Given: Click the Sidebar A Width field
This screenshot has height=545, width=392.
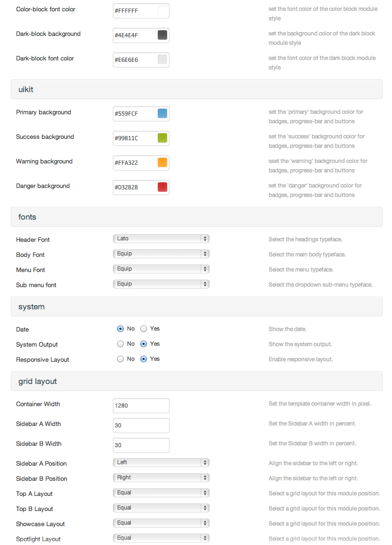Looking at the screenshot, I should click(141, 426).
